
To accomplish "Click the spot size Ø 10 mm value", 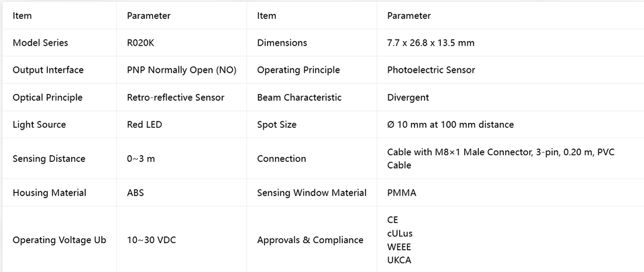I will pos(450,124).
